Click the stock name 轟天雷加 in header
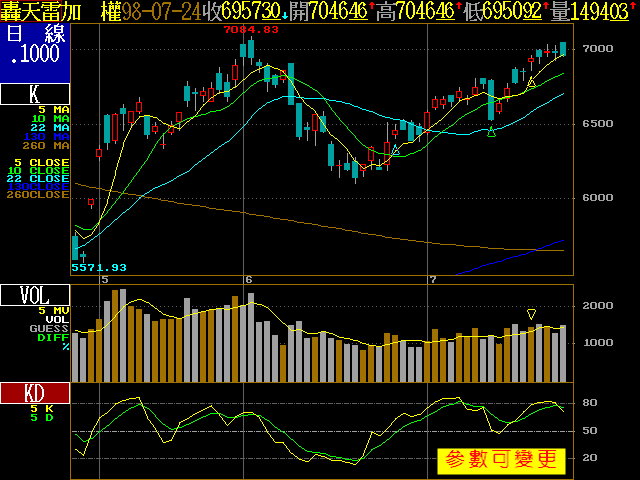640x480 pixels. pos(41,11)
